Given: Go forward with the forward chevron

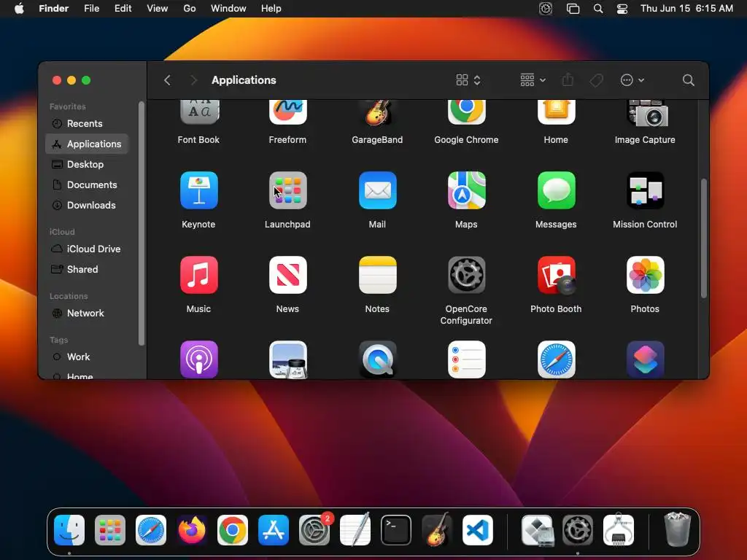Looking at the screenshot, I should coord(193,80).
